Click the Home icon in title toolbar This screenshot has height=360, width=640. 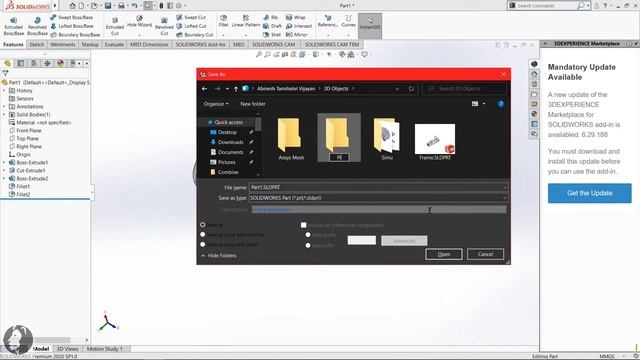pyautogui.click(x=72, y=6)
